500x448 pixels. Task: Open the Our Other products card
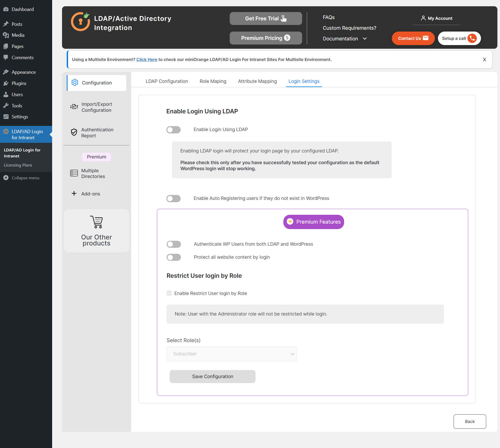(96, 231)
